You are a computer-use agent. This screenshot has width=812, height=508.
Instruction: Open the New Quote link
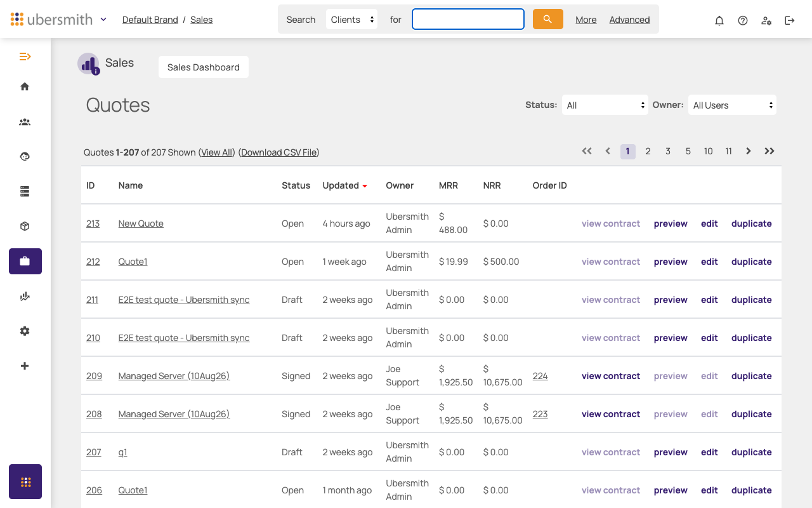pyautogui.click(x=141, y=224)
